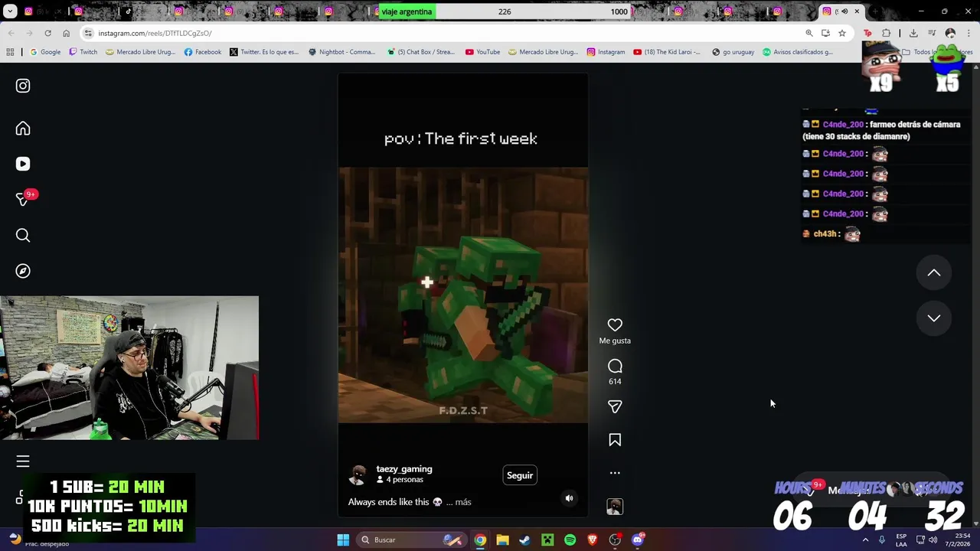Go to Instagram Home in sidebar

[x=23, y=129]
